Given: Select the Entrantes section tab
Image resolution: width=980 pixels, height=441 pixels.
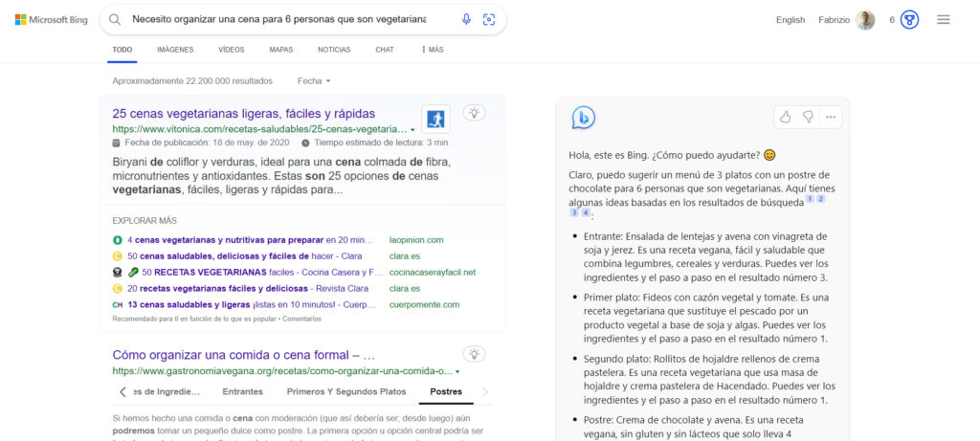Looking at the screenshot, I should 243,391.
